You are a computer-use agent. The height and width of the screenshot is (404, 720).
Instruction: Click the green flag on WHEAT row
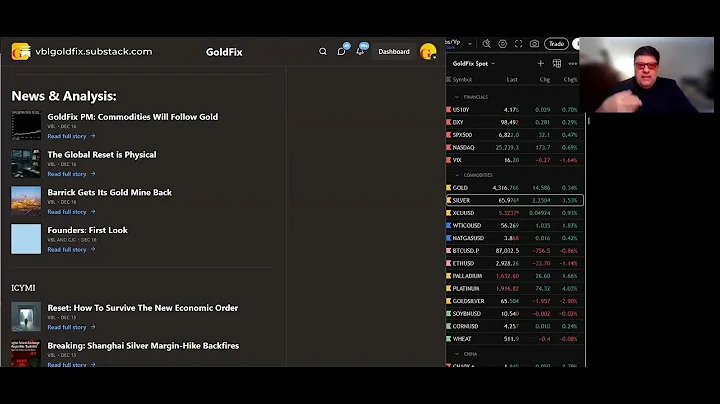(449, 339)
